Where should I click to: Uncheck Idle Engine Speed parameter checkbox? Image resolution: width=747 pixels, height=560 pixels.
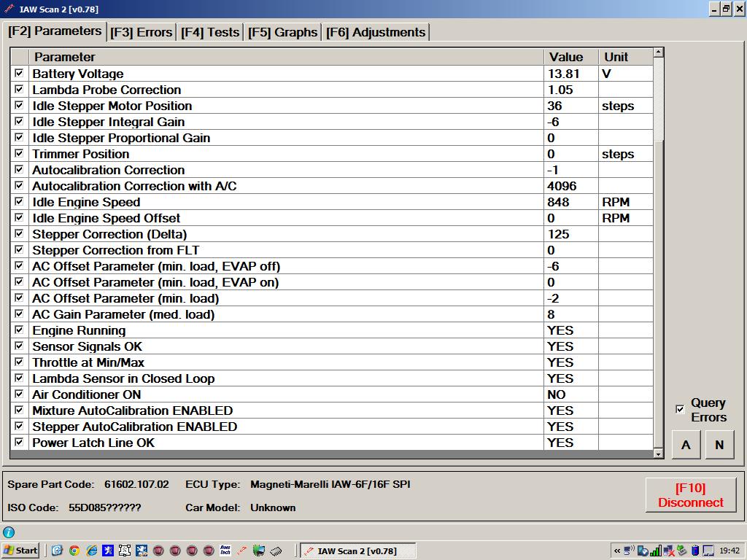[x=19, y=202]
